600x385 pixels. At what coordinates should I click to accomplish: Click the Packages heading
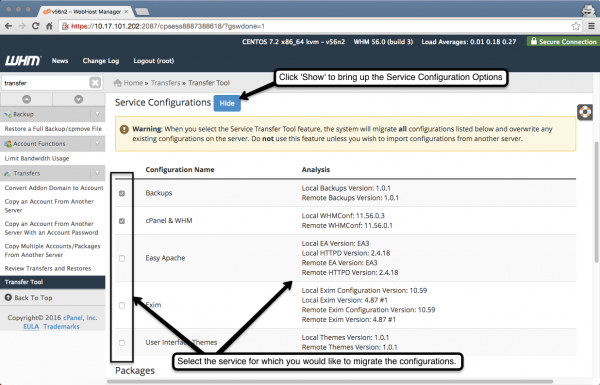point(135,370)
